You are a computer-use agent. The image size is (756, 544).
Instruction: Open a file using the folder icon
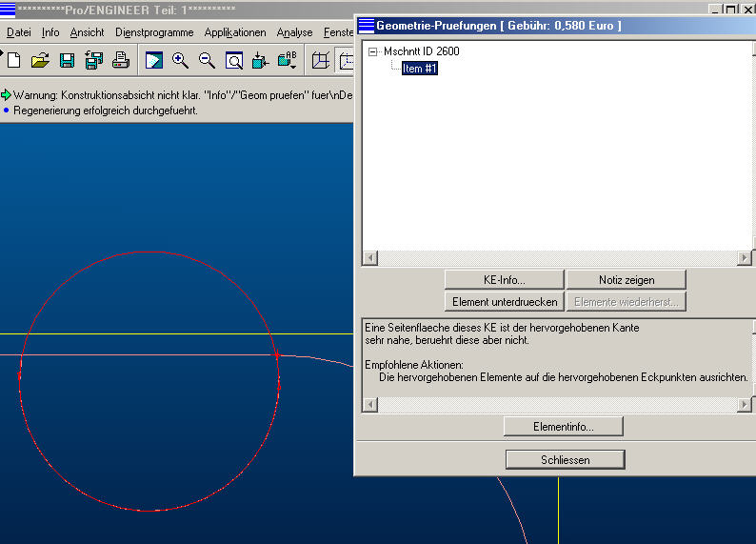(x=40, y=60)
